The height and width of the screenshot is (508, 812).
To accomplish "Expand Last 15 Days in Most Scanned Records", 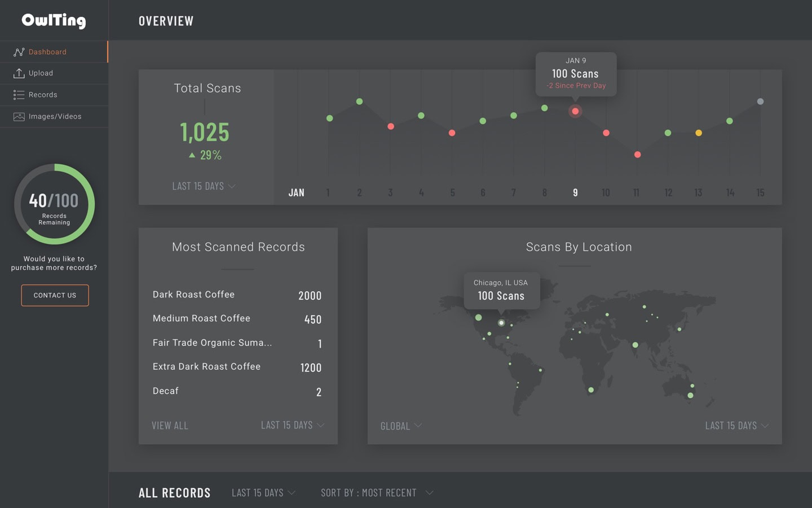I will [x=292, y=425].
